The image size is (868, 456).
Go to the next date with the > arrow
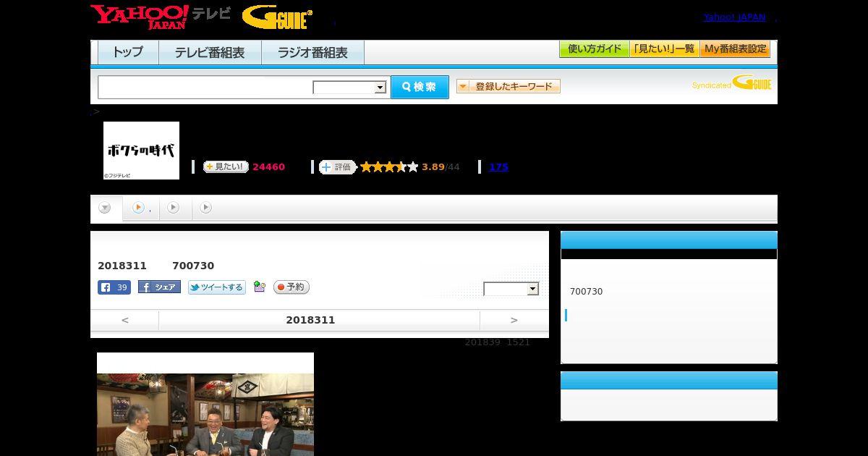click(514, 320)
